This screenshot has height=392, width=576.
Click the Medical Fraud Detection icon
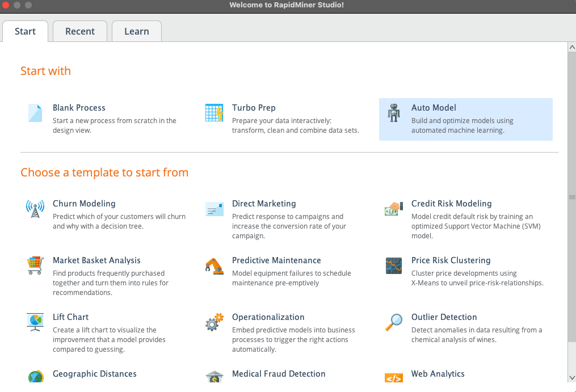(214, 377)
